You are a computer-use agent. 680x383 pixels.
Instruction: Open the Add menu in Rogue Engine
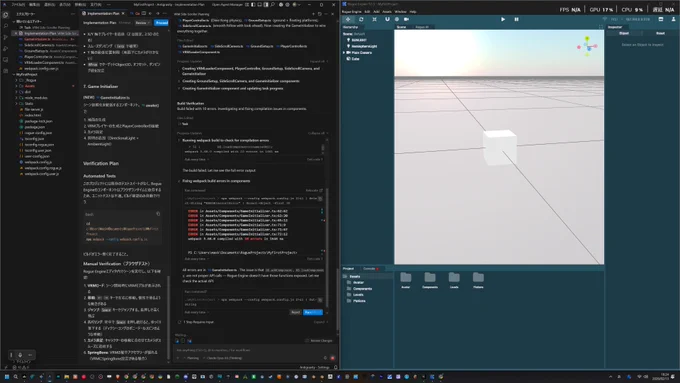tap(376, 12)
